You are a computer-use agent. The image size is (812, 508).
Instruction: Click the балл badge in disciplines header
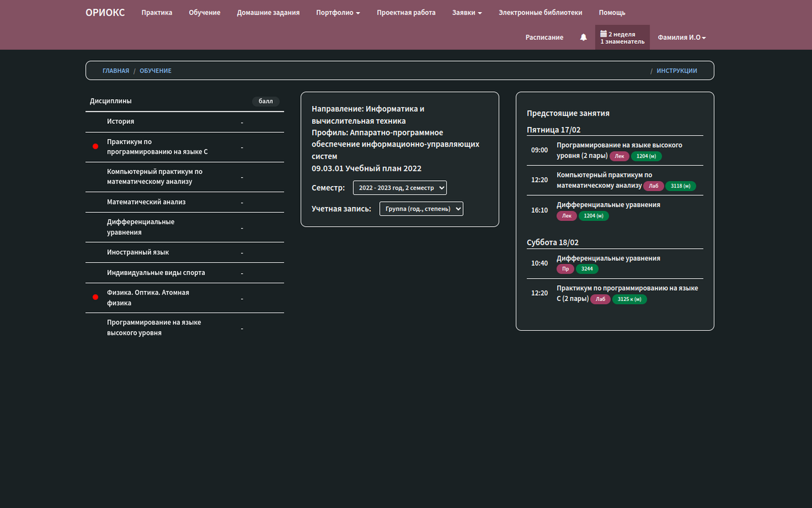coord(266,101)
